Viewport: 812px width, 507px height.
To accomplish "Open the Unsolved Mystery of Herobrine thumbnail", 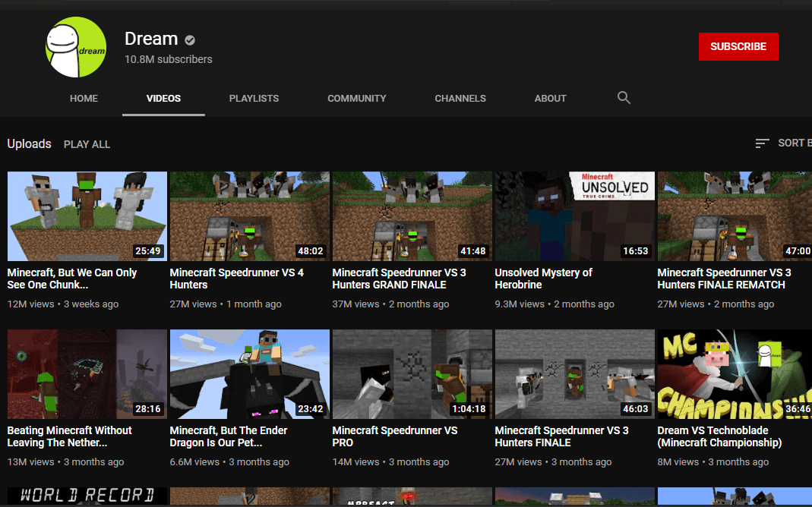I will click(575, 216).
